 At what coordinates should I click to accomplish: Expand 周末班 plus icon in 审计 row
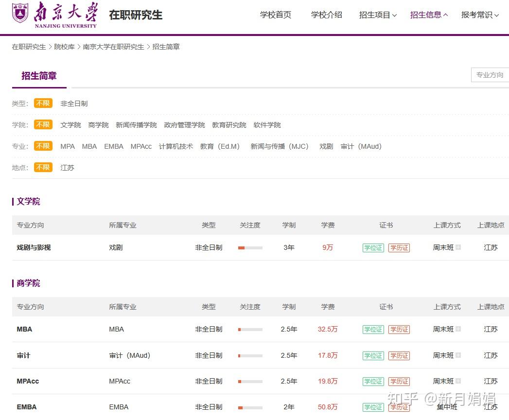point(458,355)
